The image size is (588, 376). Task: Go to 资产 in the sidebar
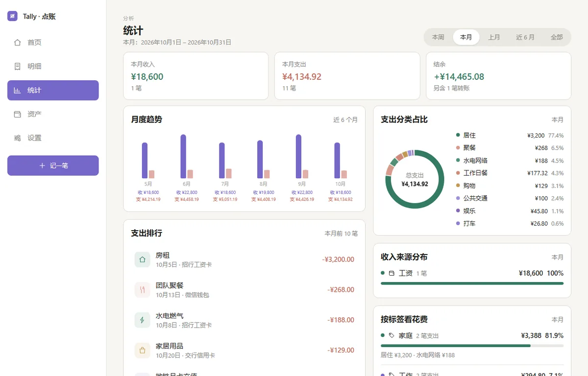tap(53, 114)
